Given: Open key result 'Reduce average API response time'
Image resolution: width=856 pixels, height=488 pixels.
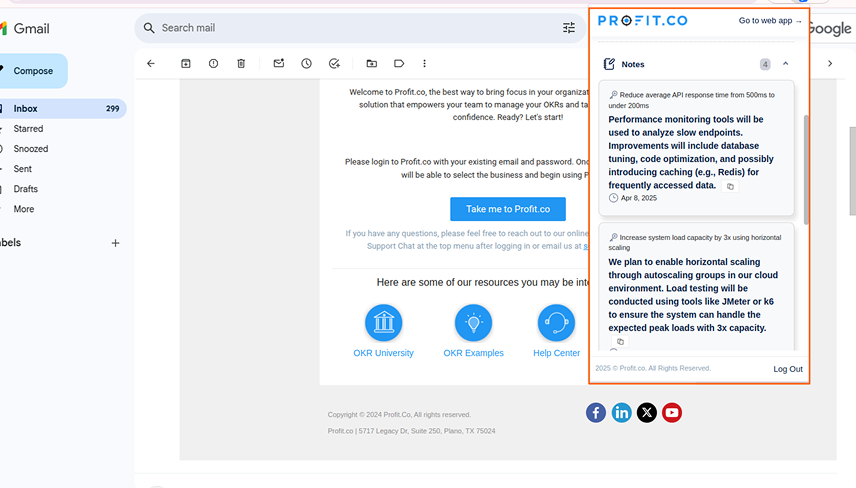Looking at the screenshot, I should point(692,100).
